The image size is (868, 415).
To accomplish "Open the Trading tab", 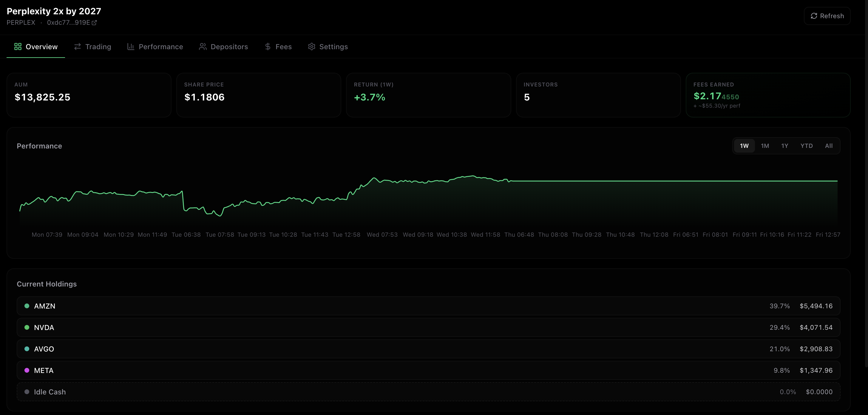I will 98,47.
